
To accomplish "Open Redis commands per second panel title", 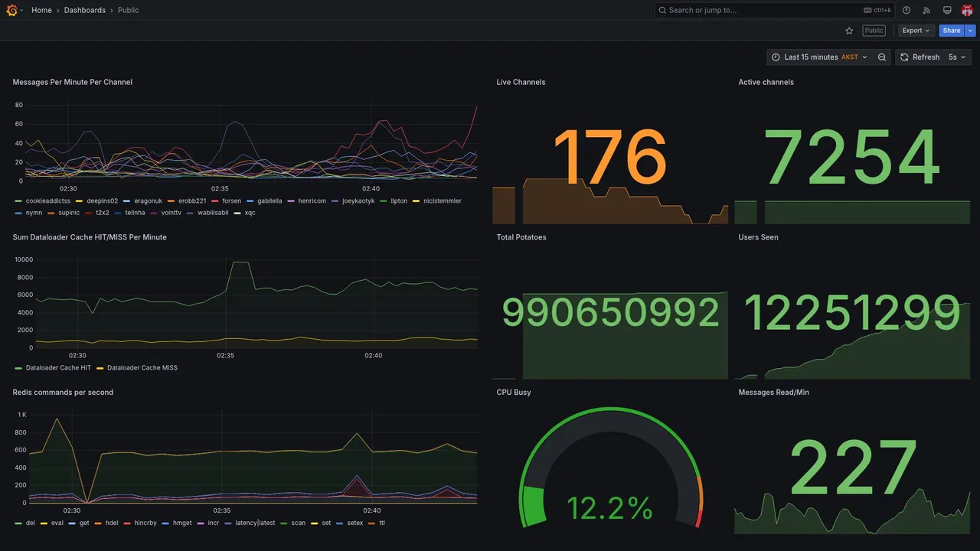I will pos(63,393).
